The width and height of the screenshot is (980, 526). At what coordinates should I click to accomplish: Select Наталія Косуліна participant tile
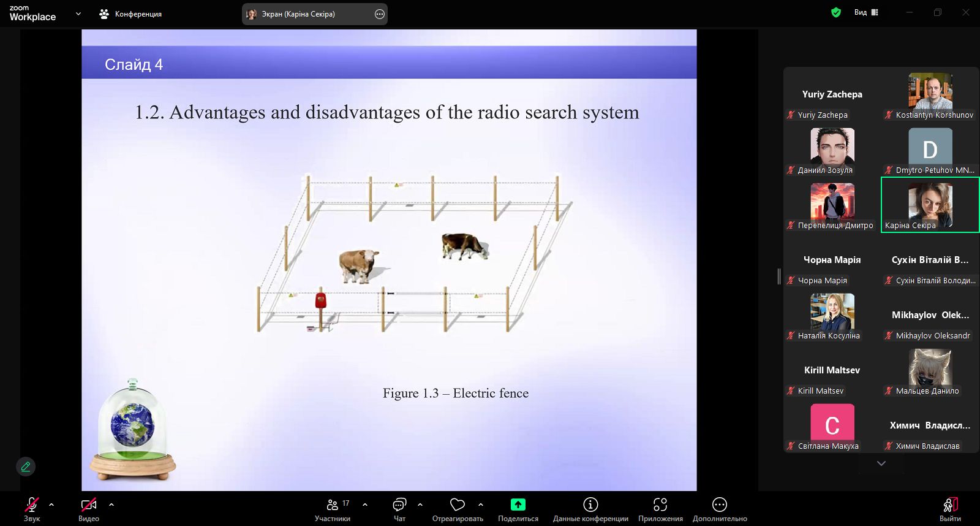click(x=832, y=315)
